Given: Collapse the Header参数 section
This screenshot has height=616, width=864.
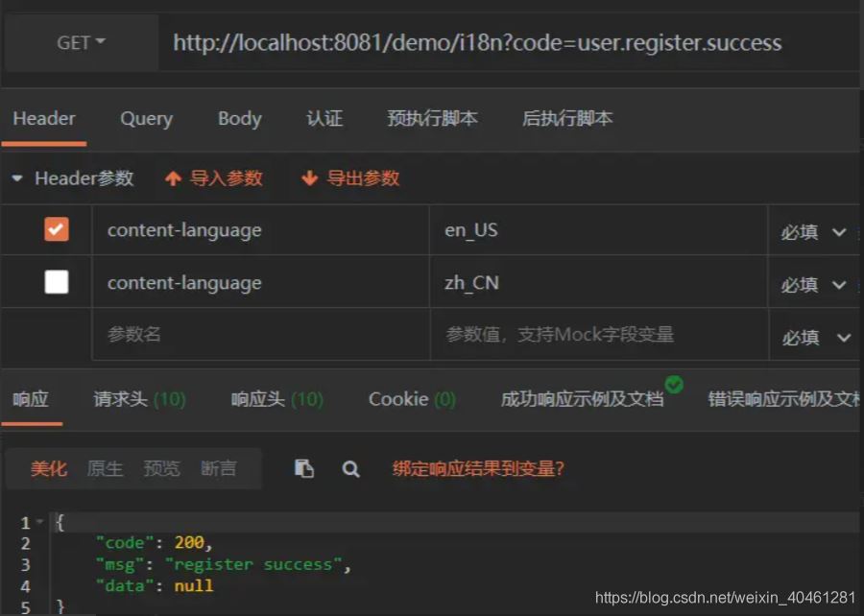Looking at the screenshot, I should pos(17,178).
